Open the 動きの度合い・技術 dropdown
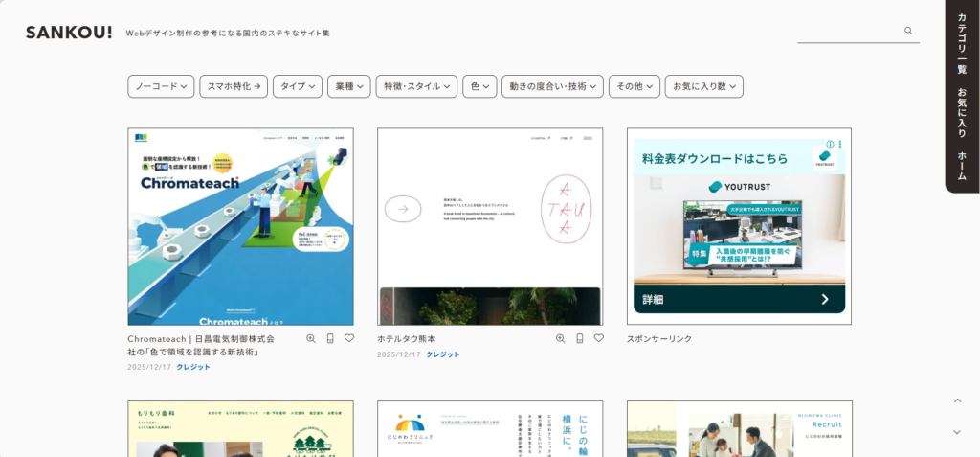The image size is (980, 457). (552, 86)
